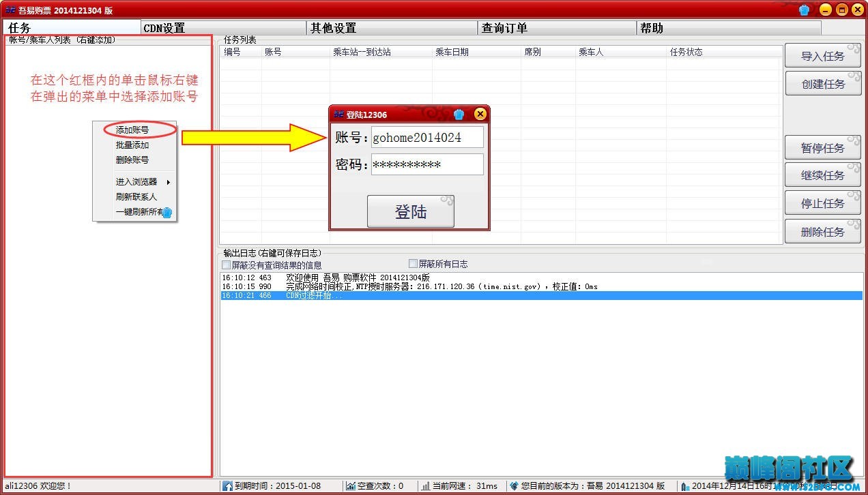Image resolution: width=868 pixels, height=495 pixels.
Task: Maximize the main window using the title bar button
Action: (842, 10)
